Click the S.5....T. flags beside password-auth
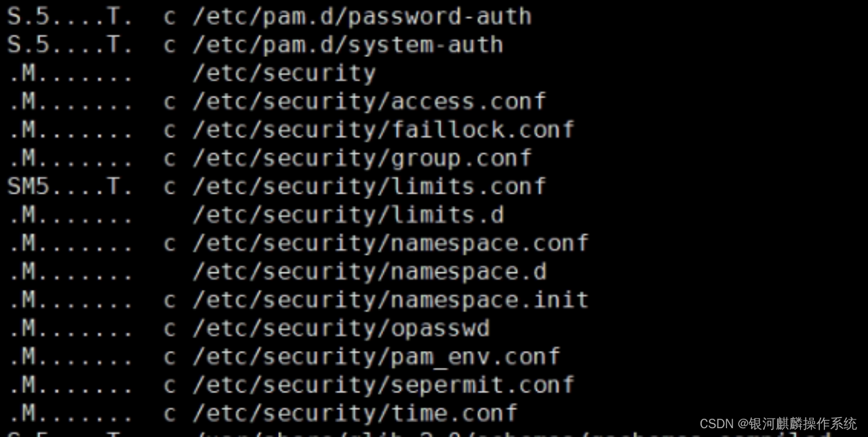Image resolution: width=868 pixels, height=437 pixels. [x=70, y=17]
